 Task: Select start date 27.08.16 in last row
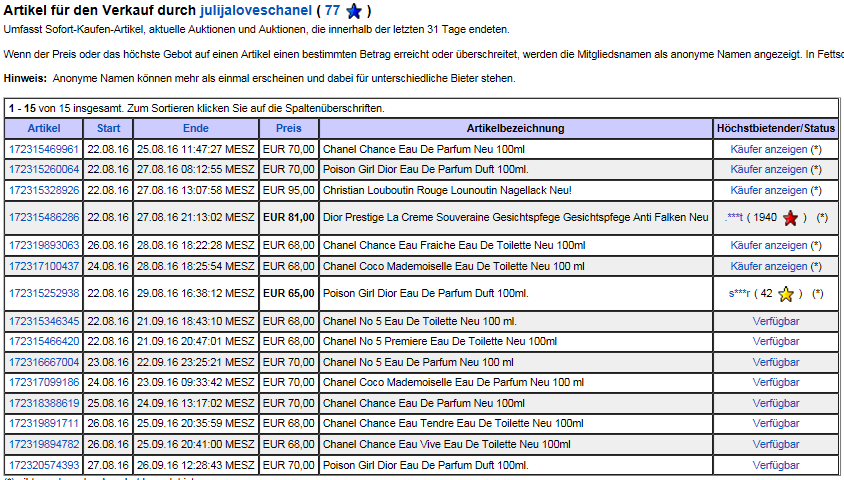108,465
